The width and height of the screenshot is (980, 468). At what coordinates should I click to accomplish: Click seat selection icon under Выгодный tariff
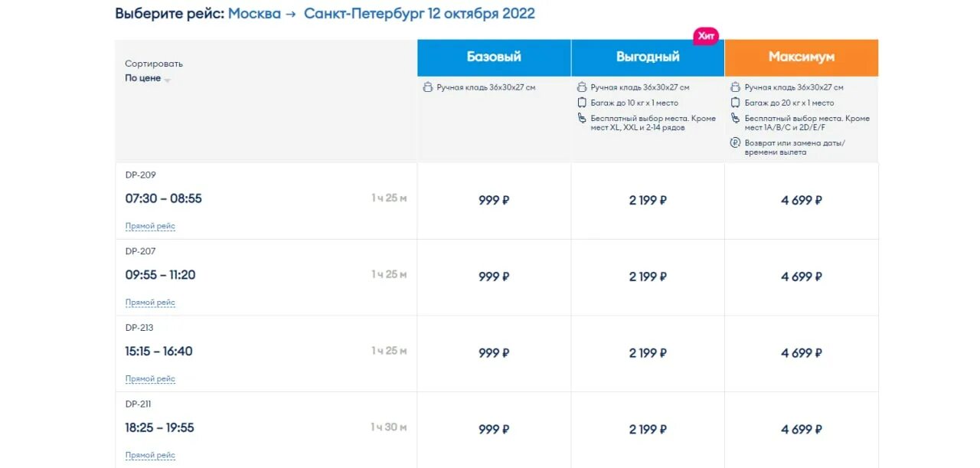[582, 119]
